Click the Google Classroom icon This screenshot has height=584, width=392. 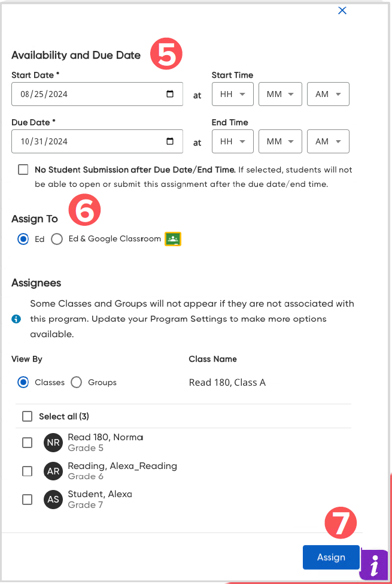coord(173,238)
